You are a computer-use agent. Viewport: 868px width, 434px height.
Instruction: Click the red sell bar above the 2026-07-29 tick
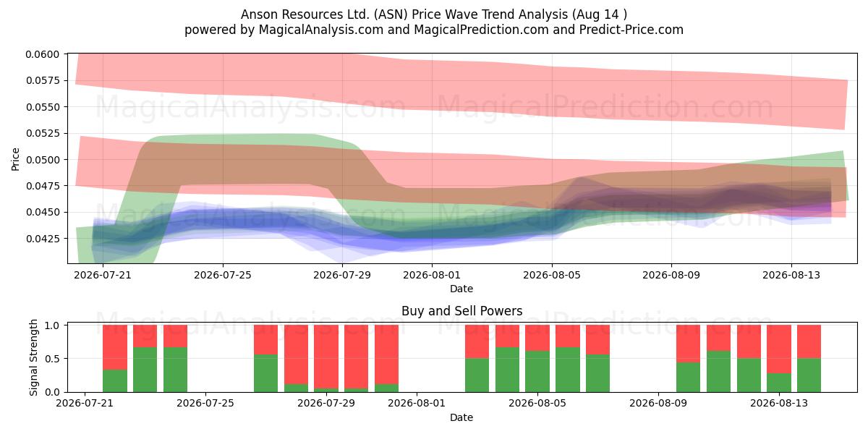pyautogui.click(x=326, y=357)
